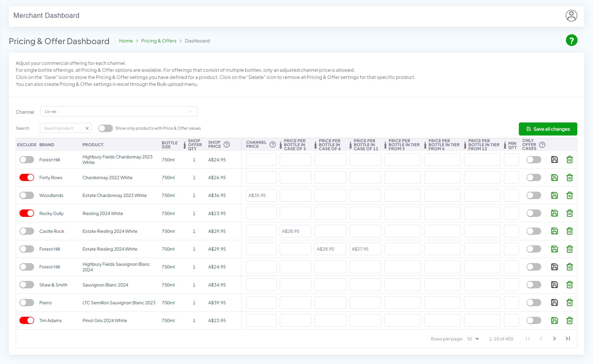
Task: Click the PRODUCT column header
Action: (93, 145)
